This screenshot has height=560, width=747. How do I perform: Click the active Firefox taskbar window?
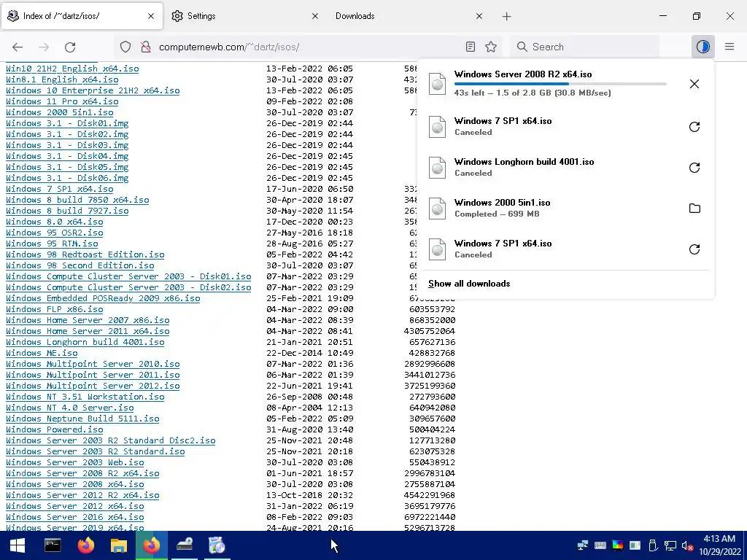tap(152, 545)
